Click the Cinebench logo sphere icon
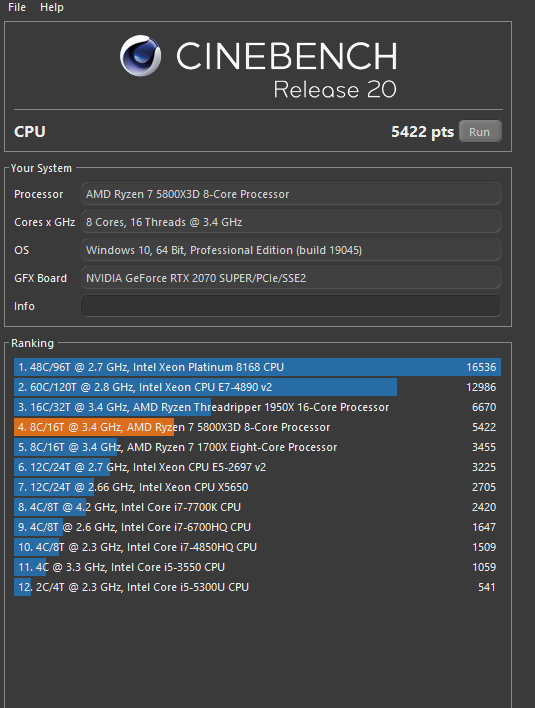This screenshot has width=535, height=708. tap(140, 56)
